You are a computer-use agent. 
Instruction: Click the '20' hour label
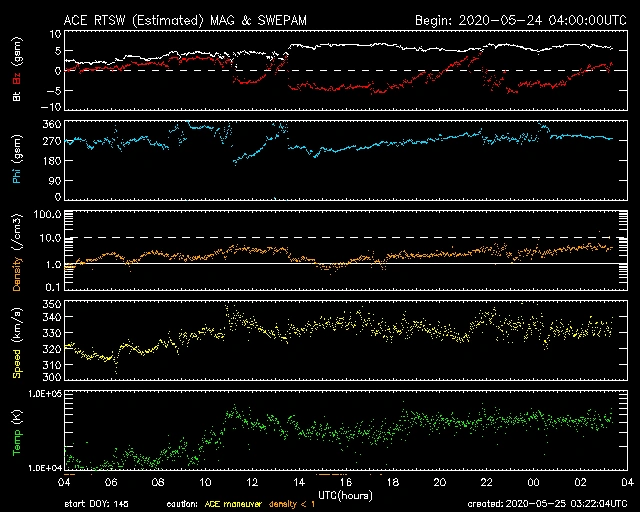(x=440, y=483)
